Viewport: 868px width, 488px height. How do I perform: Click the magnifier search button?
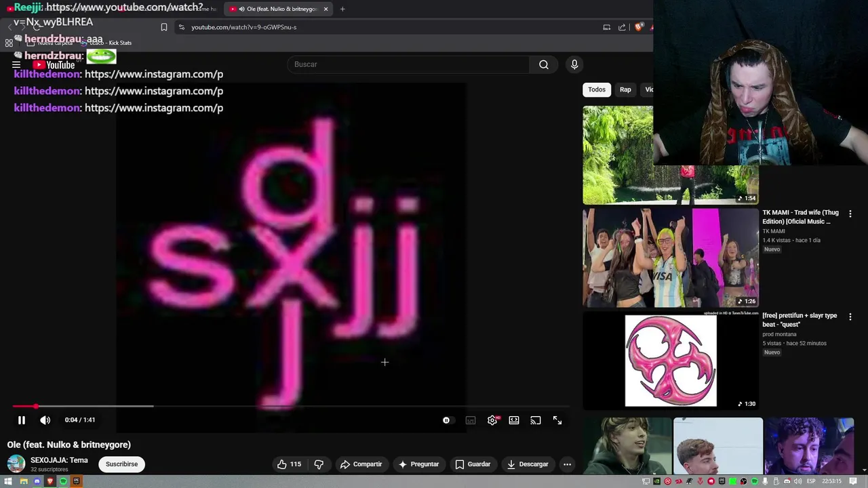[x=544, y=64]
